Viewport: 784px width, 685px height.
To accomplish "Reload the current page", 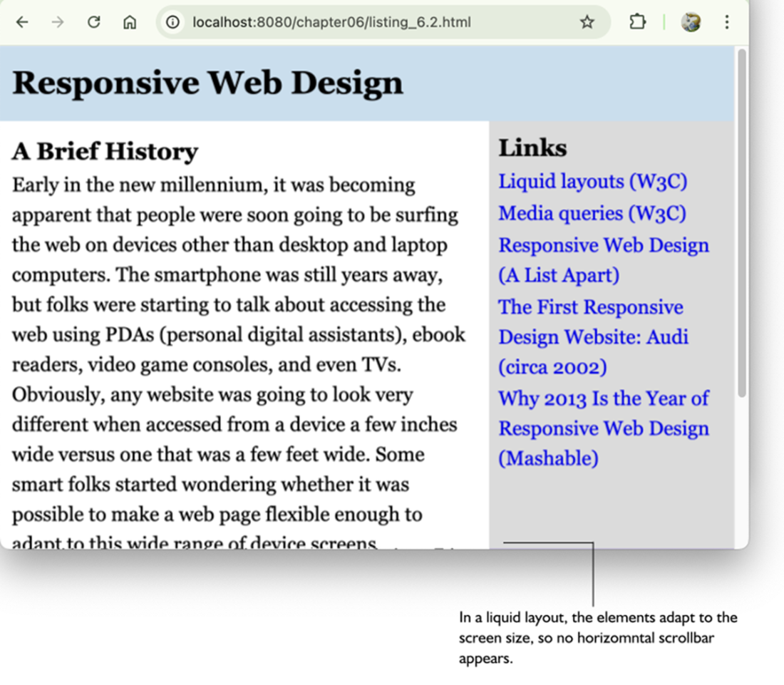I will tap(93, 22).
